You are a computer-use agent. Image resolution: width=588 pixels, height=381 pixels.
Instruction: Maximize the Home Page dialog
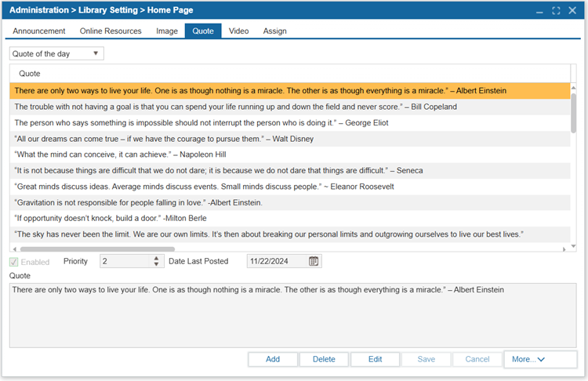[556, 11]
